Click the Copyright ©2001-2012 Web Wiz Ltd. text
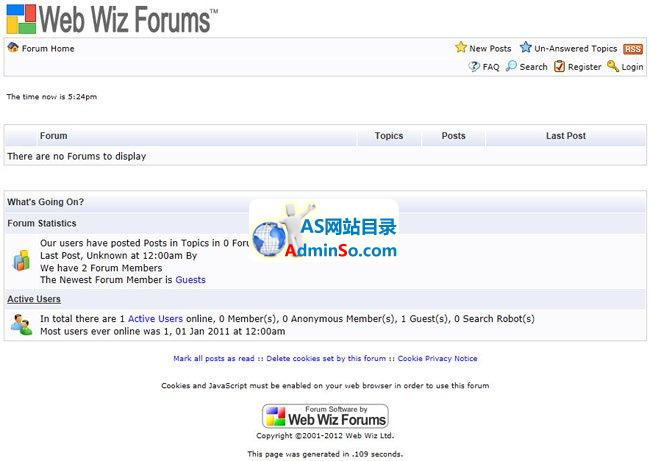 click(x=325, y=436)
